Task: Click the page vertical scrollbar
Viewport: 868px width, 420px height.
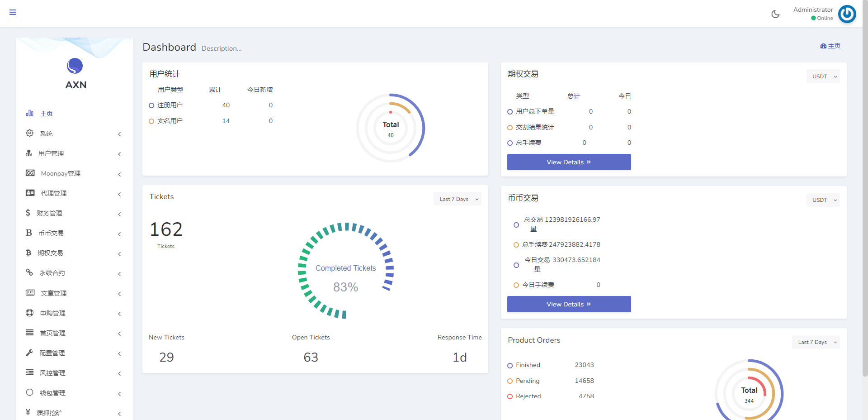Action: [865, 181]
